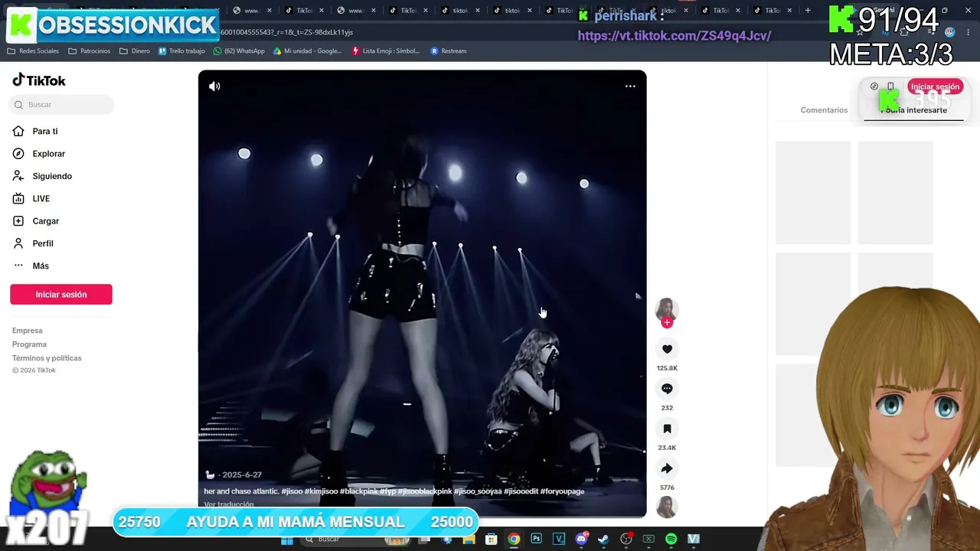
Task: Click Ver traducción under the video caption
Action: (229, 505)
